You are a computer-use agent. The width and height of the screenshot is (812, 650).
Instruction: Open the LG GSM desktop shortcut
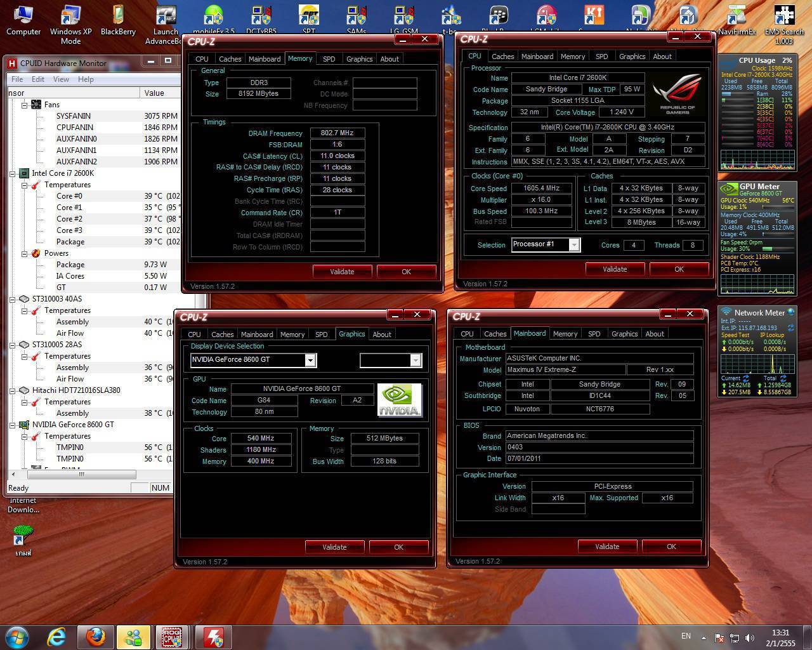coord(404,19)
